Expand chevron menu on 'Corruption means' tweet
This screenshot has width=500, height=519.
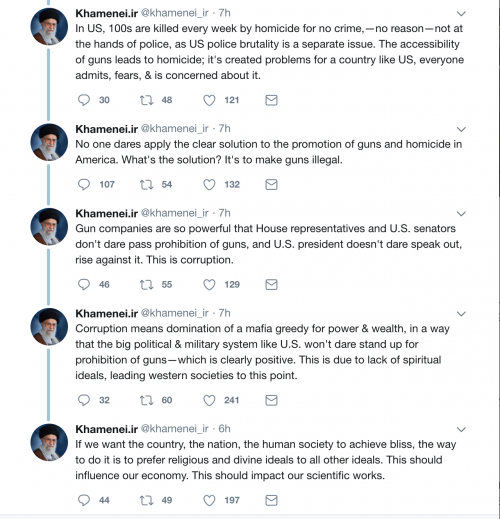pos(461,314)
